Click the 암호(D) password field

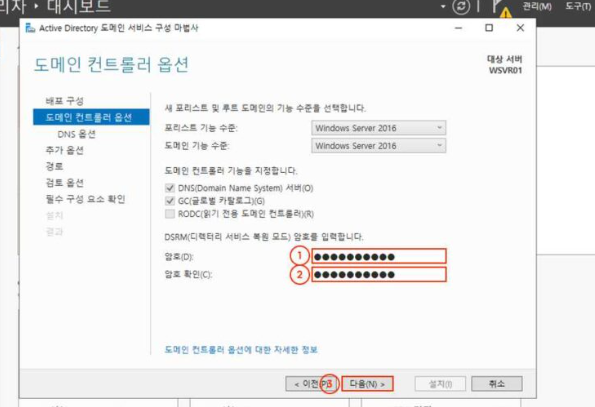pyautogui.click(x=379, y=256)
